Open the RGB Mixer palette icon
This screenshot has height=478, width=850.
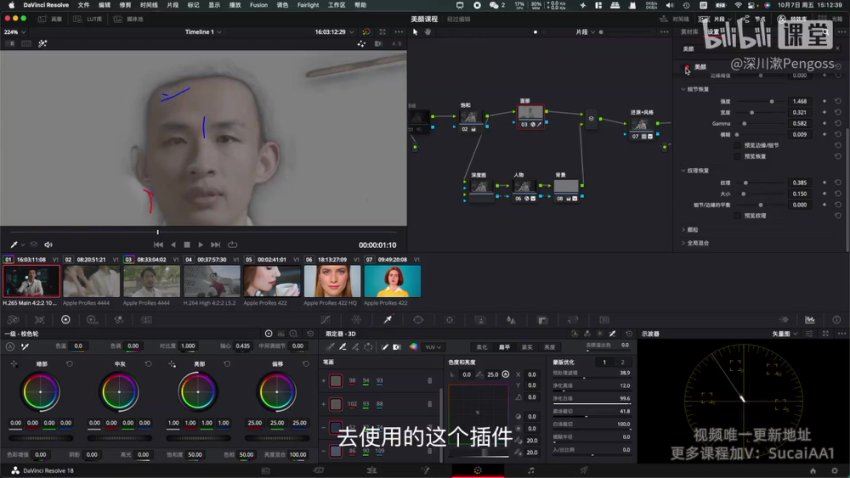[x=119, y=320]
